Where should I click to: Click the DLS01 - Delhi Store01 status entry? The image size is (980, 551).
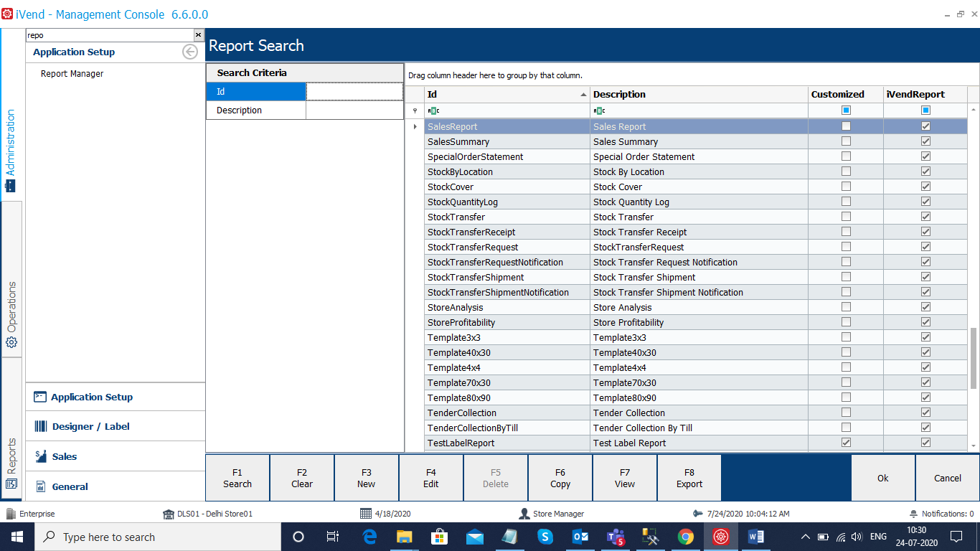click(x=208, y=514)
